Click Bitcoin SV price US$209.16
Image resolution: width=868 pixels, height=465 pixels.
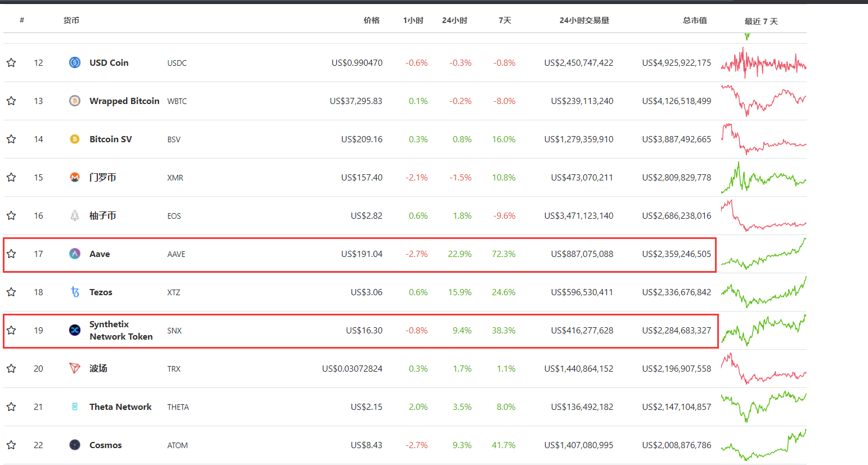(x=362, y=139)
